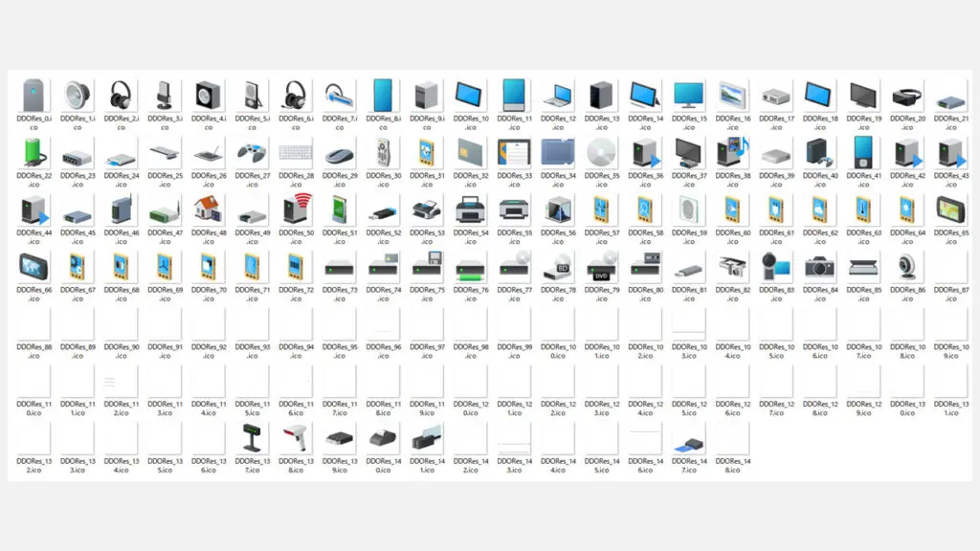Select the DDORes_148.ico file name
The image size is (980, 551).
(x=732, y=466)
